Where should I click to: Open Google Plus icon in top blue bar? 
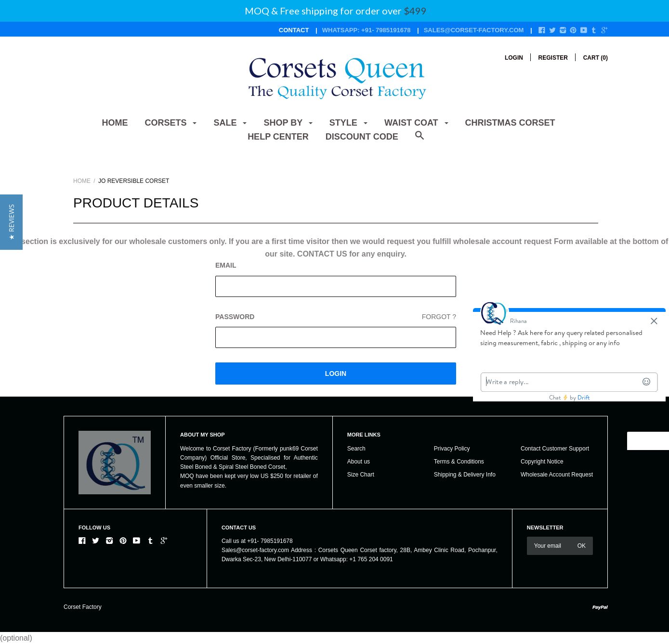tap(604, 30)
